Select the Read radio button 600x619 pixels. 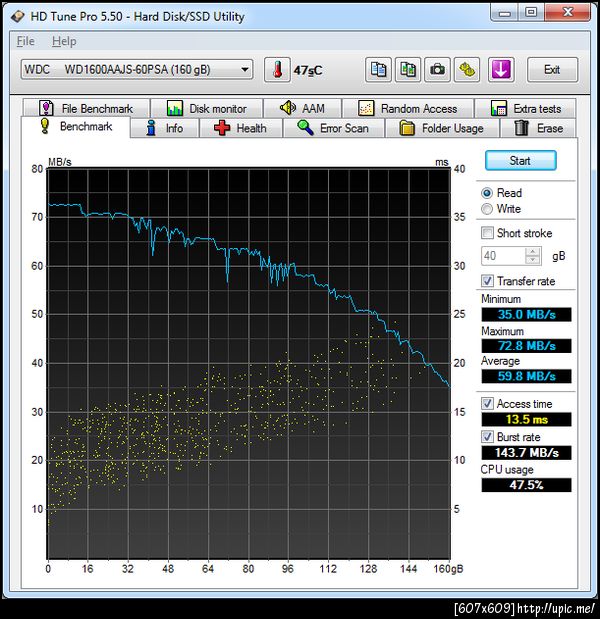pos(487,193)
